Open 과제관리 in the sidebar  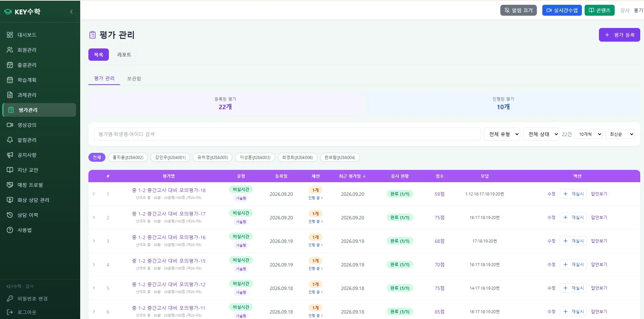(39, 95)
